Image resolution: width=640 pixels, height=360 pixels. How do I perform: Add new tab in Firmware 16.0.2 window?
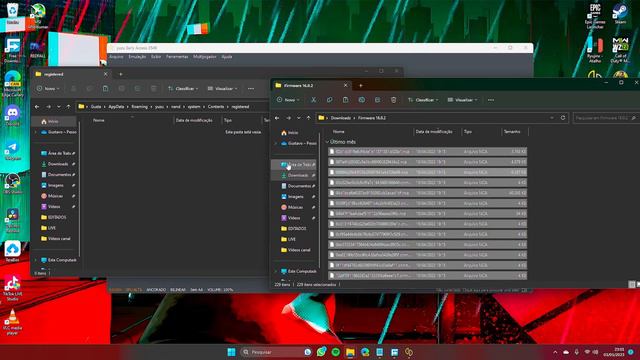(x=361, y=86)
